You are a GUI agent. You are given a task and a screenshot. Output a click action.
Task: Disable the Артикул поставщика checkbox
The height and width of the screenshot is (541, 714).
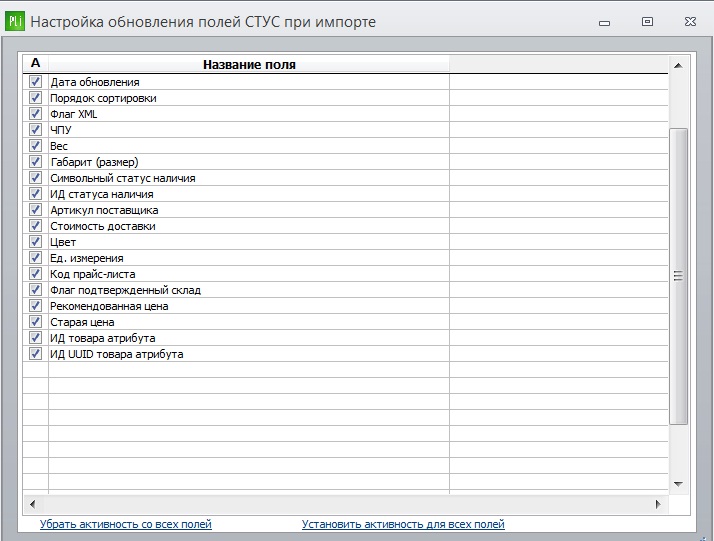pyautogui.click(x=35, y=209)
